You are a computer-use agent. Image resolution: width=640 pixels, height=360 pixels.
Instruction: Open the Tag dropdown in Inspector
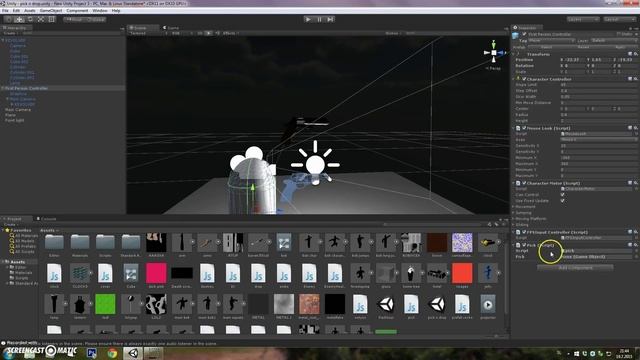pyautogui.click(x=551, y=41)
